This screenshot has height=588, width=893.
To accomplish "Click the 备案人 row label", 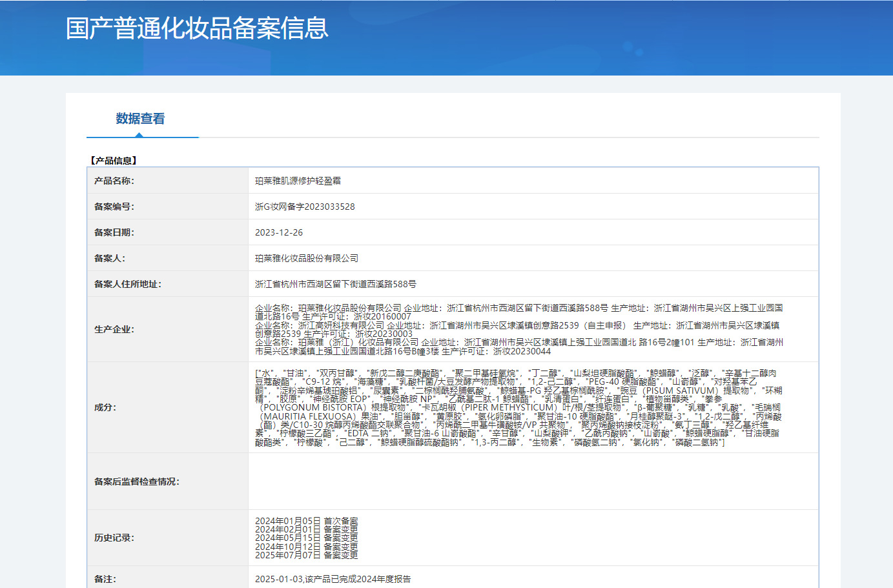I will point(110,258).
